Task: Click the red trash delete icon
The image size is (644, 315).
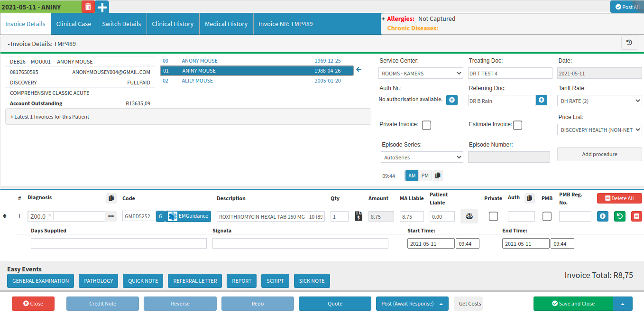Action: point(88,7)
